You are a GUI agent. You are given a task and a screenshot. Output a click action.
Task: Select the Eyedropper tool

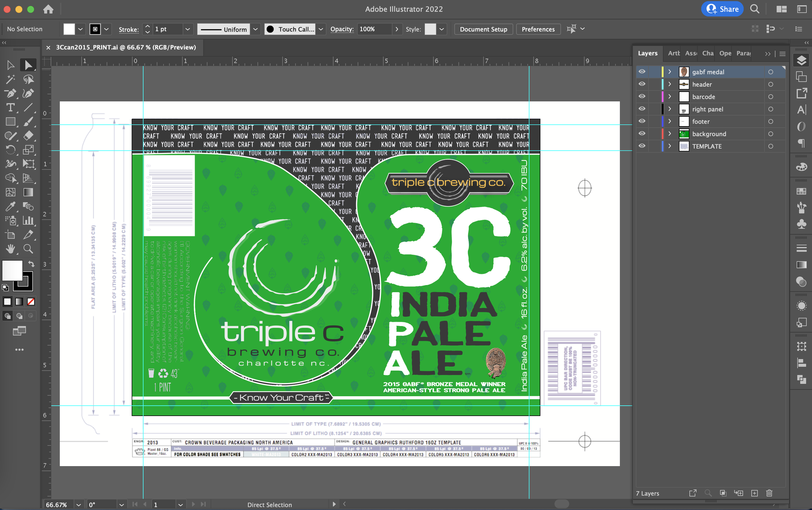coord(10,206)
